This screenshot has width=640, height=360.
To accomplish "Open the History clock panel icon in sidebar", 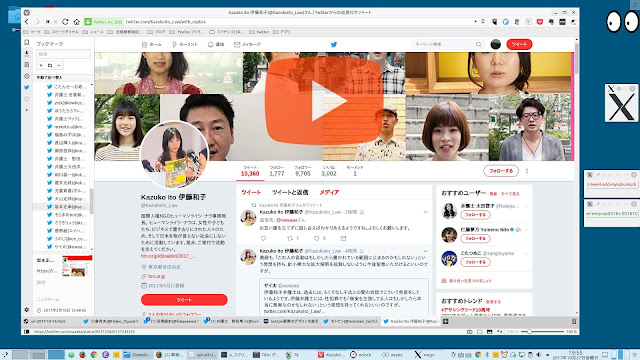I will 27,76.
